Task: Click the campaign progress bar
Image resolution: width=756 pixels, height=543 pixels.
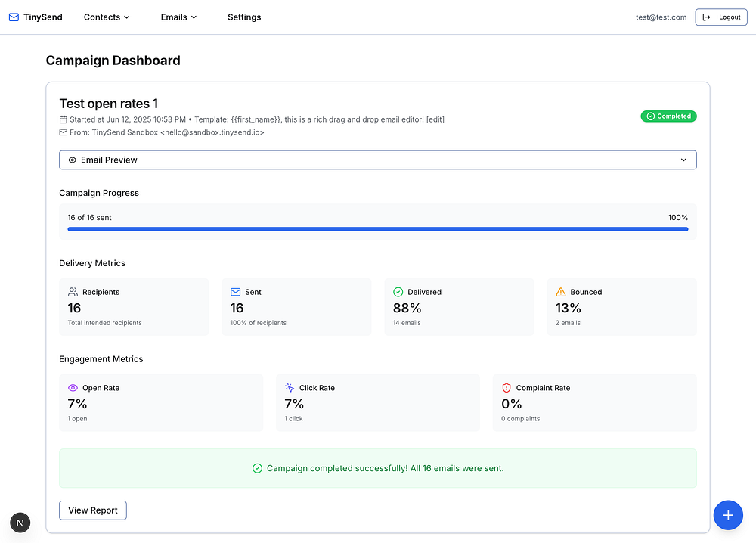Action: 377,229
